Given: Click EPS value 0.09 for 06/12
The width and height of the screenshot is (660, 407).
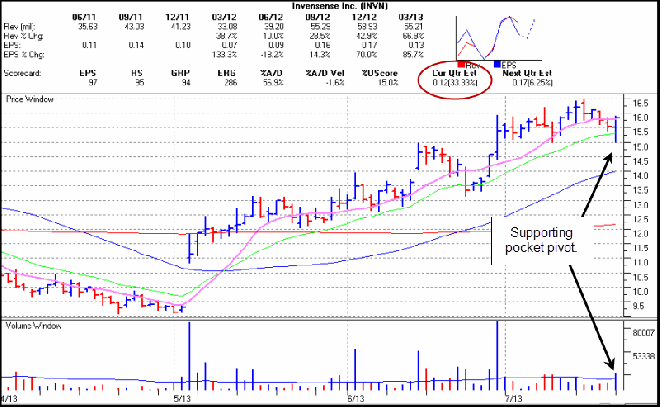Looking at the screenshot, I should [x=276, y=45].
